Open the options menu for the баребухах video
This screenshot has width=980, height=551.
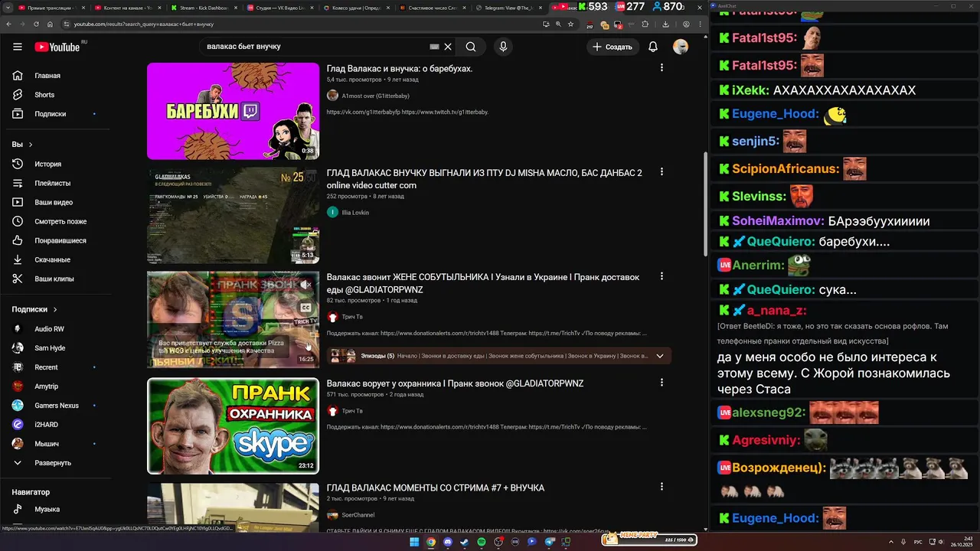[662, 68]
